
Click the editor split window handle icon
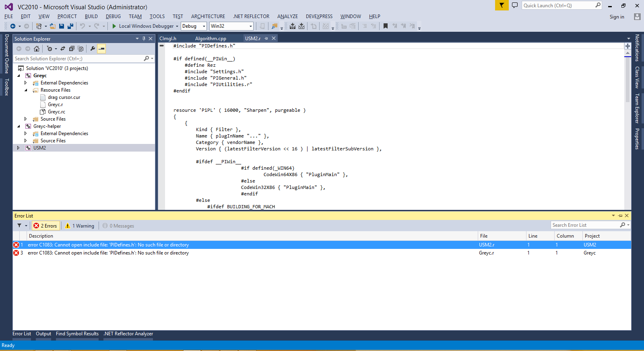click(x=627, y=46)
